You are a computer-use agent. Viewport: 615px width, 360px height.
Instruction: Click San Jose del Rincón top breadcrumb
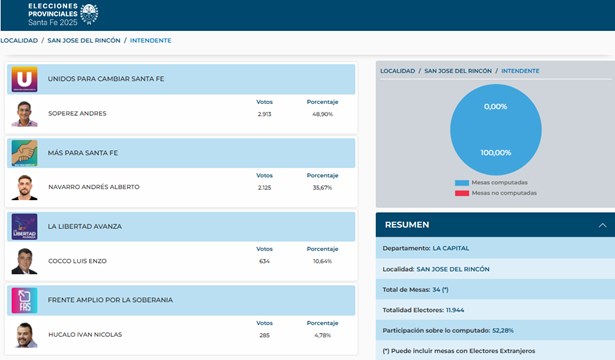[x=84, y=40]
